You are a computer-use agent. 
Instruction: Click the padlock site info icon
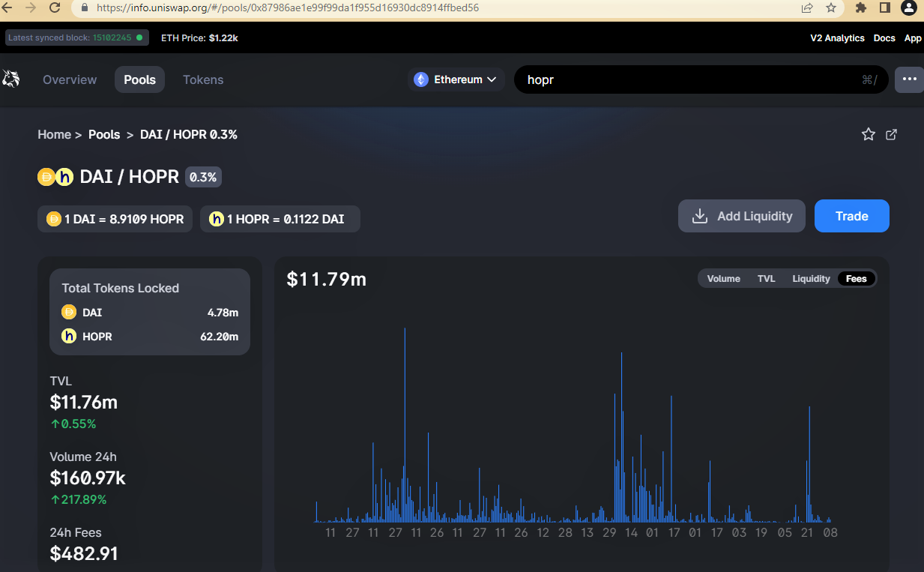(x=84, y=8)
